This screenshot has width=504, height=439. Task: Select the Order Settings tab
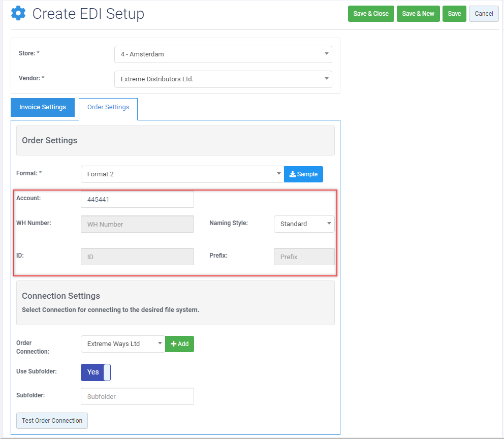(108, 107)
